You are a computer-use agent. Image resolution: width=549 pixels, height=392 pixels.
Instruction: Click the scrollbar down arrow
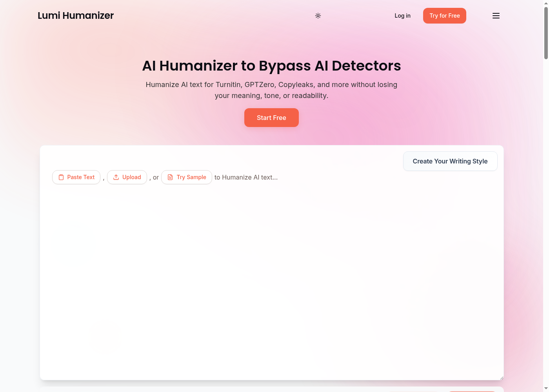tap(546, 388)
